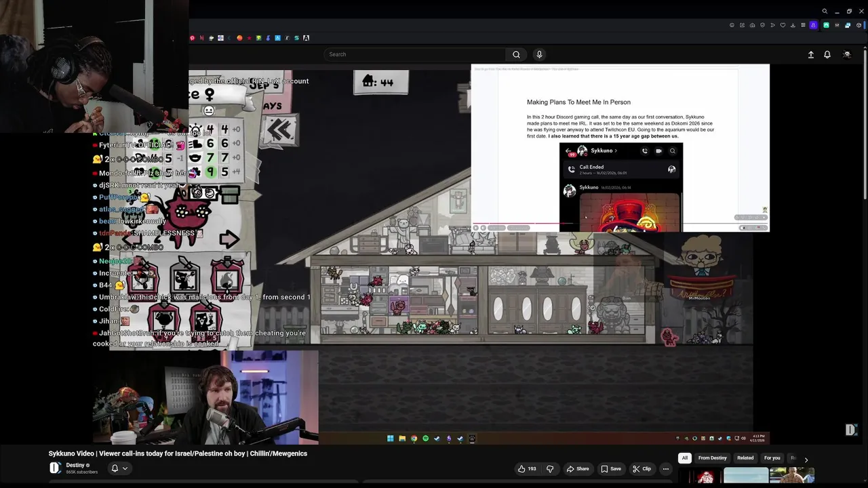Open the browser send/flow arrow icon
The width and height of the screenshot is (868, 488).
772,25
